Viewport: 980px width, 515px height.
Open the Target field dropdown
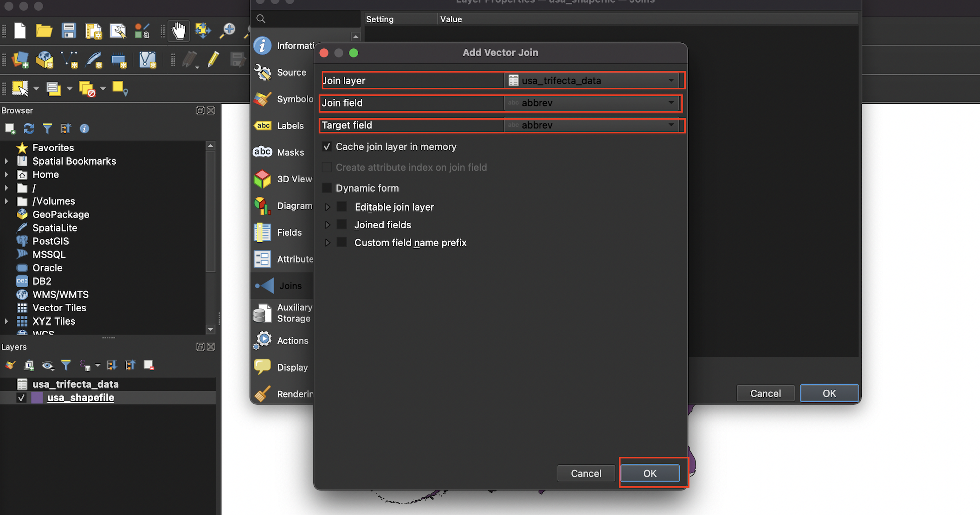[x=671, y=125]
